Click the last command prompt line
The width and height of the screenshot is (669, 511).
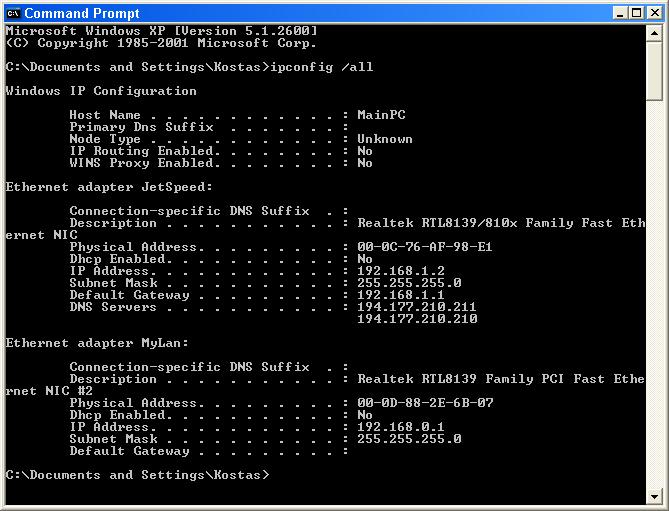tap(137, 475)
